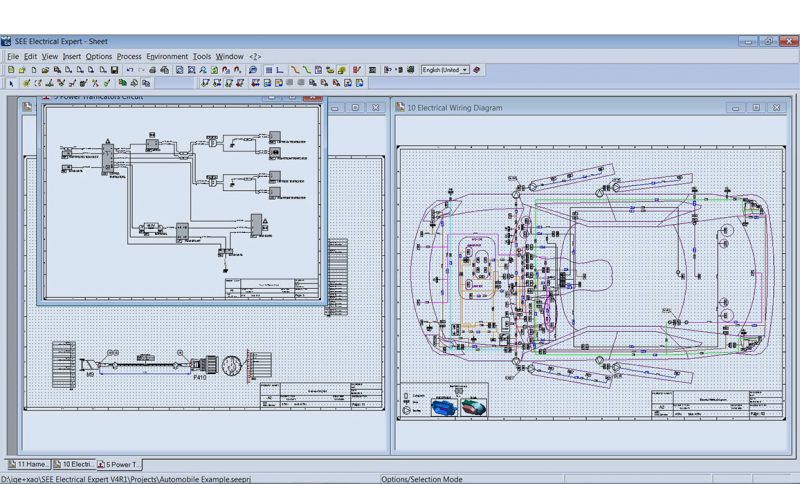Click the green motor thumbnail in wiring diagram
The width and height of the screenshot is (800, 484).
pyautogui.click(x=473, y=407)
